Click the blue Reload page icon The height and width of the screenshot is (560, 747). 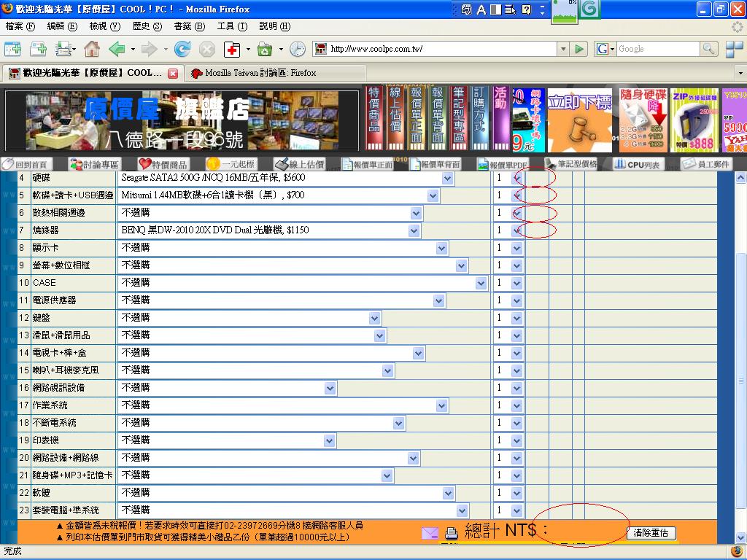point(182,49)
